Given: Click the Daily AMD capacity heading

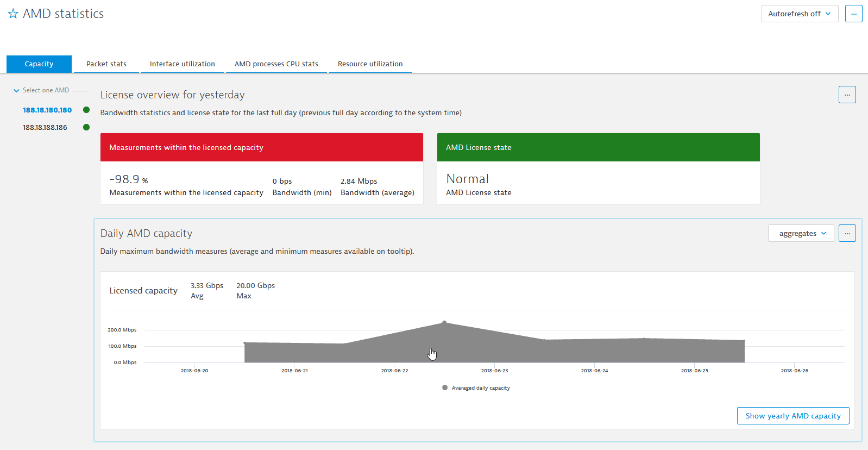Looking at the screenshot, I should point(146,233).
